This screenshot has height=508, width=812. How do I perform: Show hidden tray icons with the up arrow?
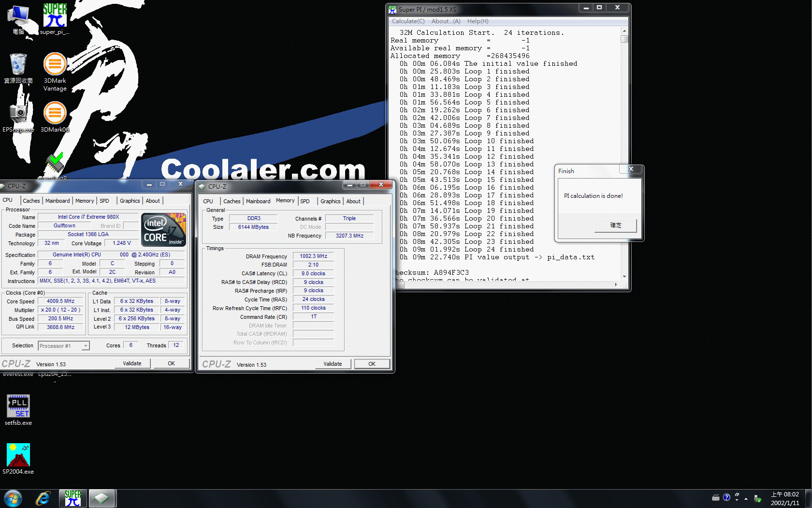[x=746, y=498]
